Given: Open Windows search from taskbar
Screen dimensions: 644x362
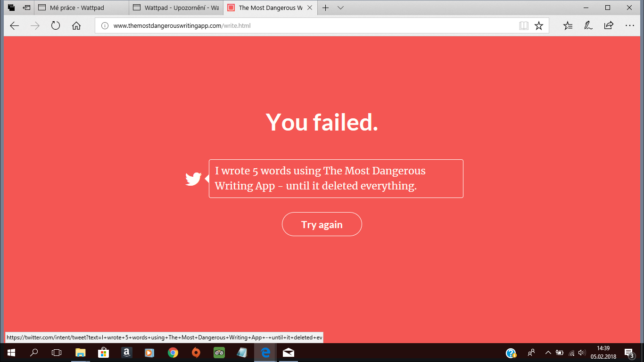Looking at the screenshot, I should pyautogui.click(x=34, y=352).
